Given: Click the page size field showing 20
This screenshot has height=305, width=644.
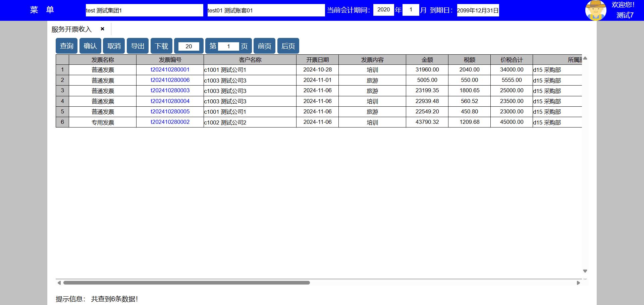Looking at the screenshot, I should [x=189, y=46].
